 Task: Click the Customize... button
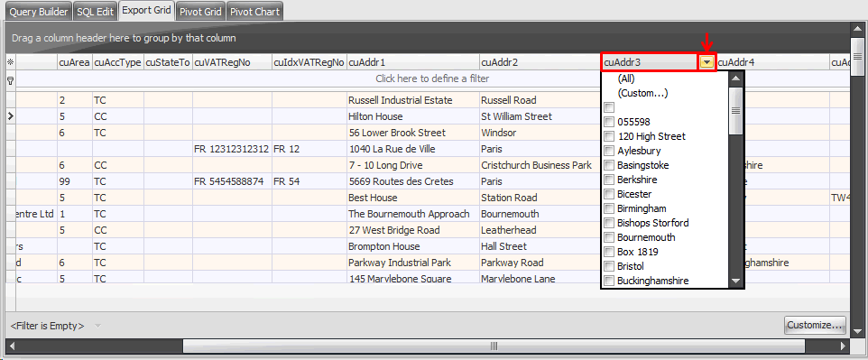816,325
